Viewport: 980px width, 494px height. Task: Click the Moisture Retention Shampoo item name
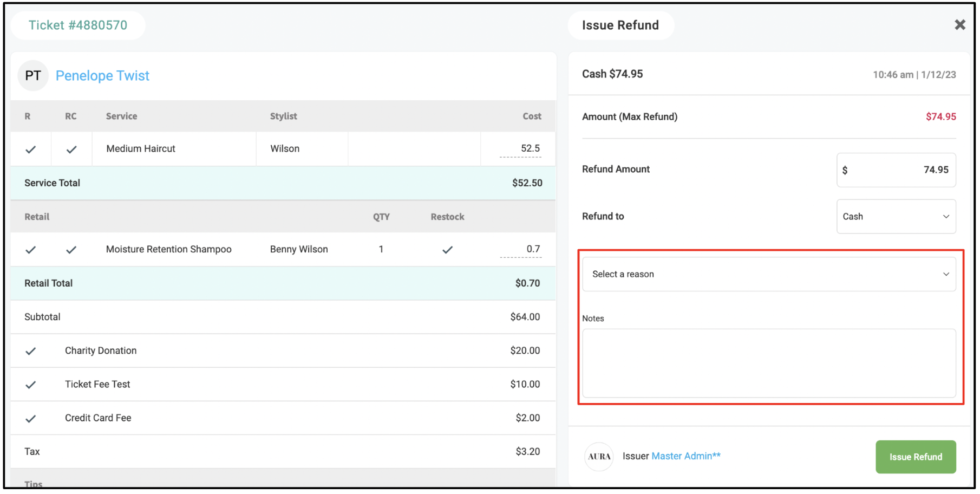(x=169, y=249)
